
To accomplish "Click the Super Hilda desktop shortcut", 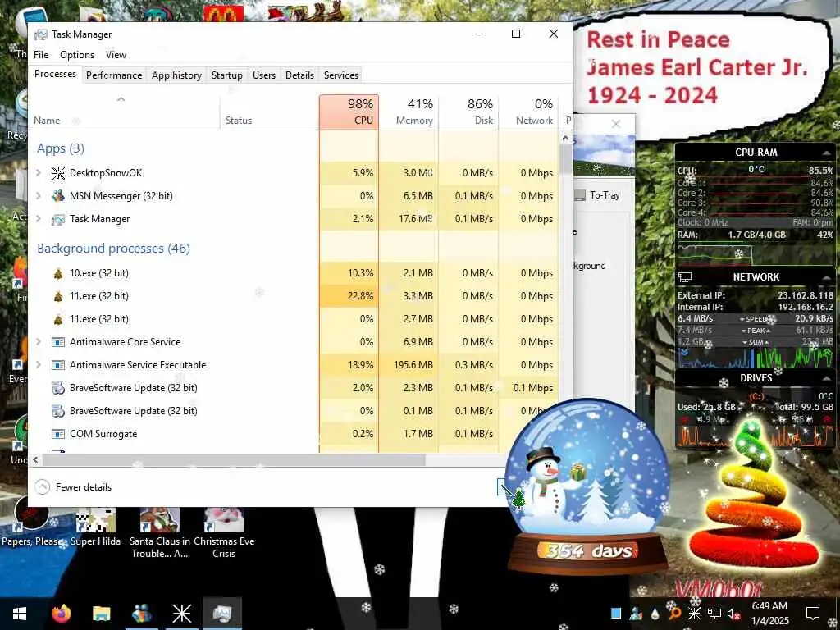I will click(95, 527).
